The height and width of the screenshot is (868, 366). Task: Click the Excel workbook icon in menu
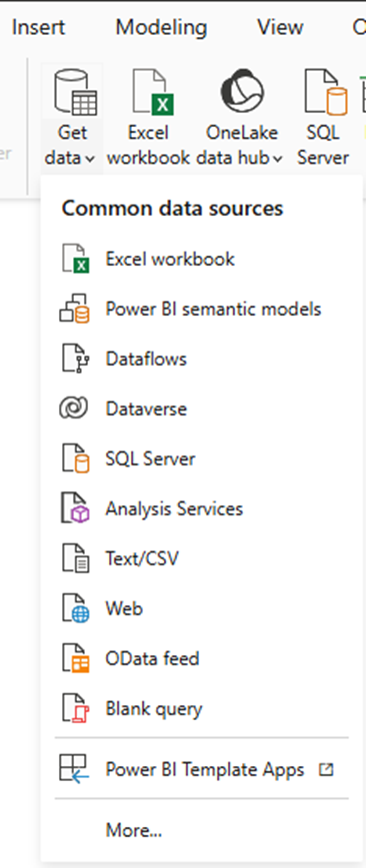point(75,259)
